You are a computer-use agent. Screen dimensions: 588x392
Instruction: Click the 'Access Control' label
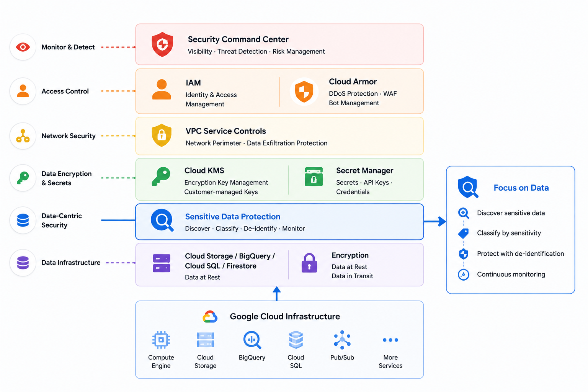65,91
